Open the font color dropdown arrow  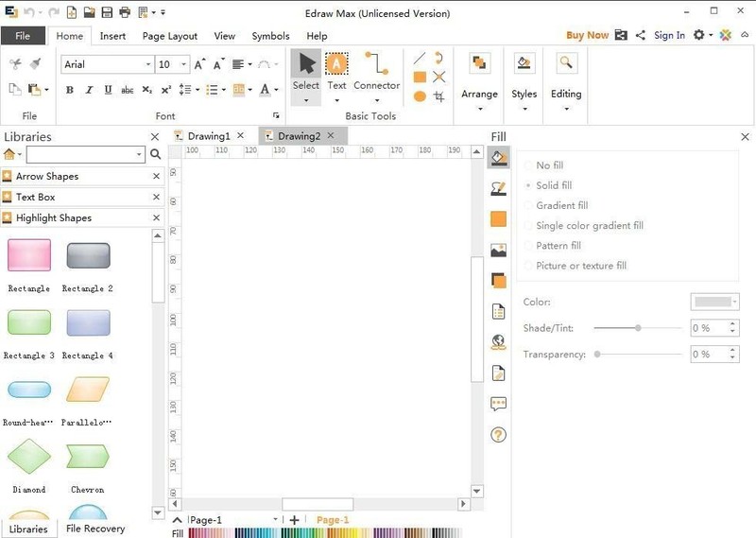276,90
